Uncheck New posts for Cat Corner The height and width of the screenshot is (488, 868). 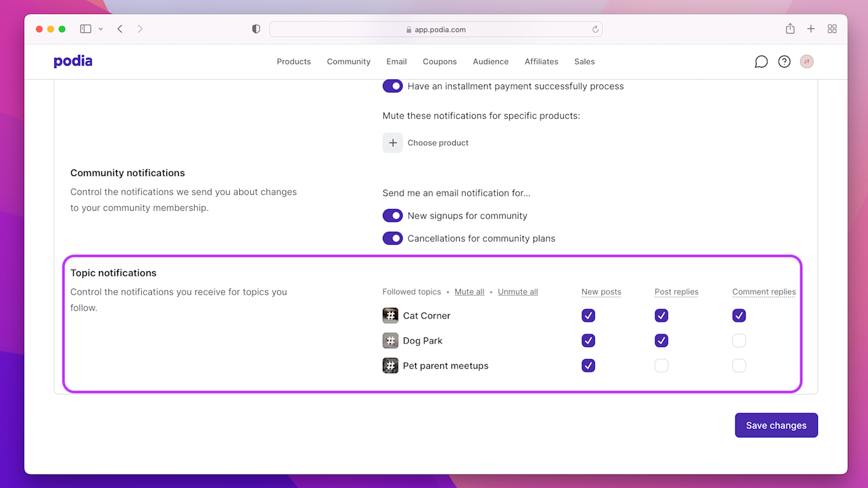pyautogui.click(x=588, y=316)
